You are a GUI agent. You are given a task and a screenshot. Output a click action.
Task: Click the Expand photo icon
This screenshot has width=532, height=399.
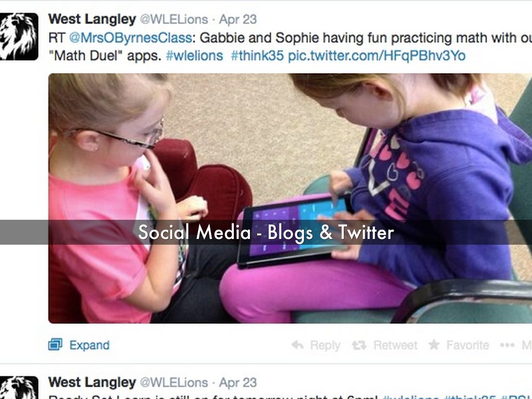point(55,344)
